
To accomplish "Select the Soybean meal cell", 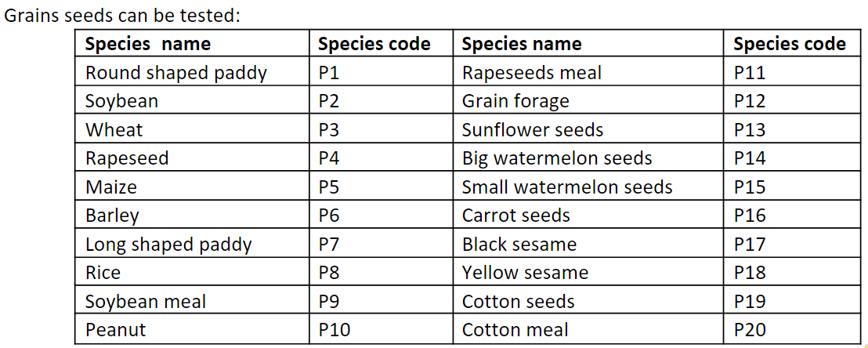I will point(193,302).
